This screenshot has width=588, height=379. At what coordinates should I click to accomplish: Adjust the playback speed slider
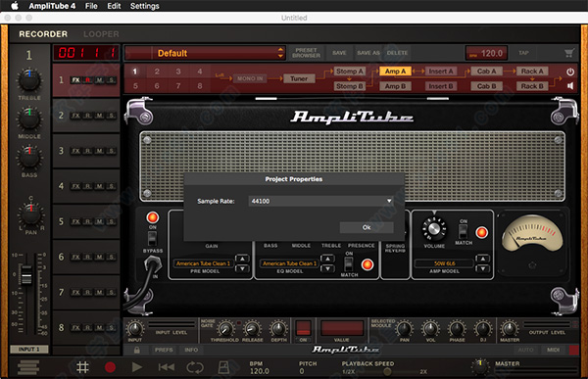coord(387,371)
